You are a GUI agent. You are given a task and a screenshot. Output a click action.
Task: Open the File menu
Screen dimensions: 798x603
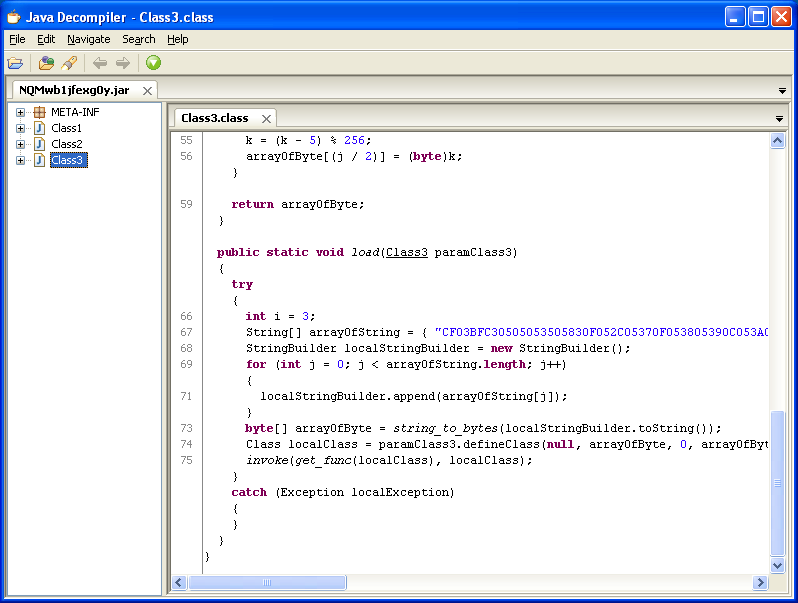[x=17, y=39]
